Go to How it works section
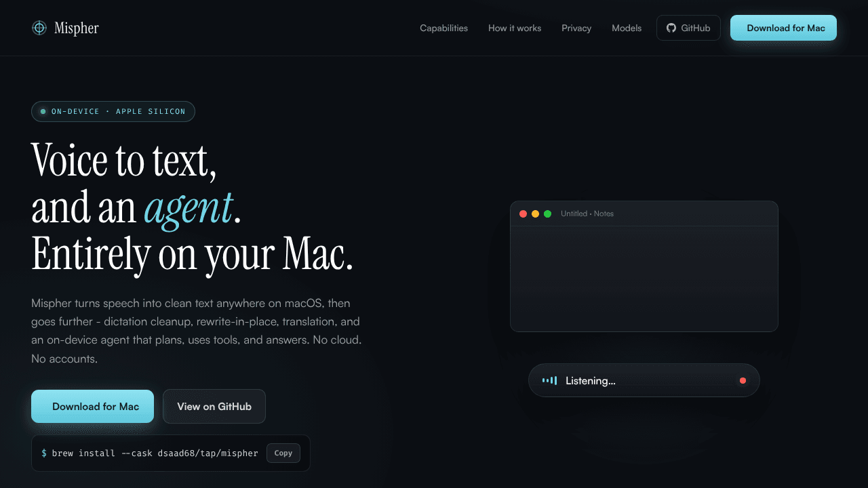The height and width of the screenshot is (488, 868). coord(515,28)
